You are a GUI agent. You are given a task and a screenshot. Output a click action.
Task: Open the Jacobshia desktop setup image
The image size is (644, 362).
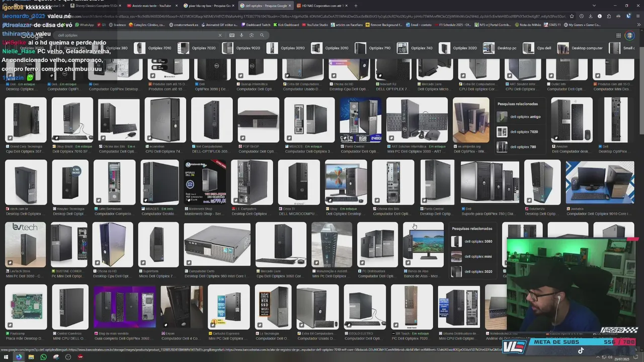600,183
